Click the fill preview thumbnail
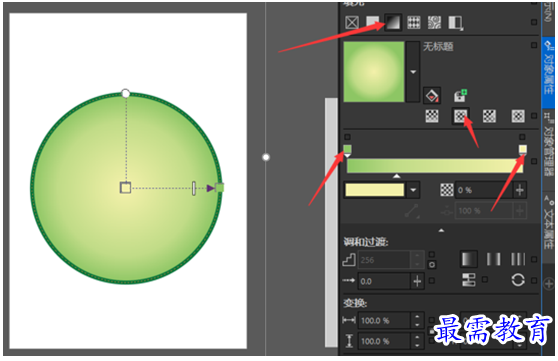The height and width of the screenshot is (361, 558). pyautogui.click(x=374, y=72)
